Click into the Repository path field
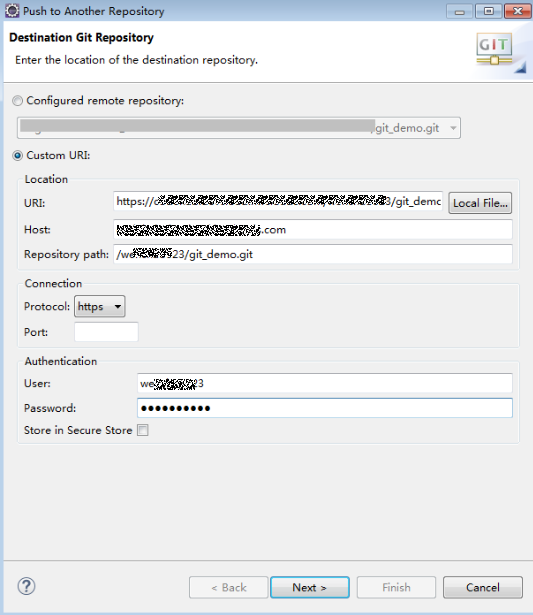The width and height of the screenshot is (533, 615). [x=313, y=254]
